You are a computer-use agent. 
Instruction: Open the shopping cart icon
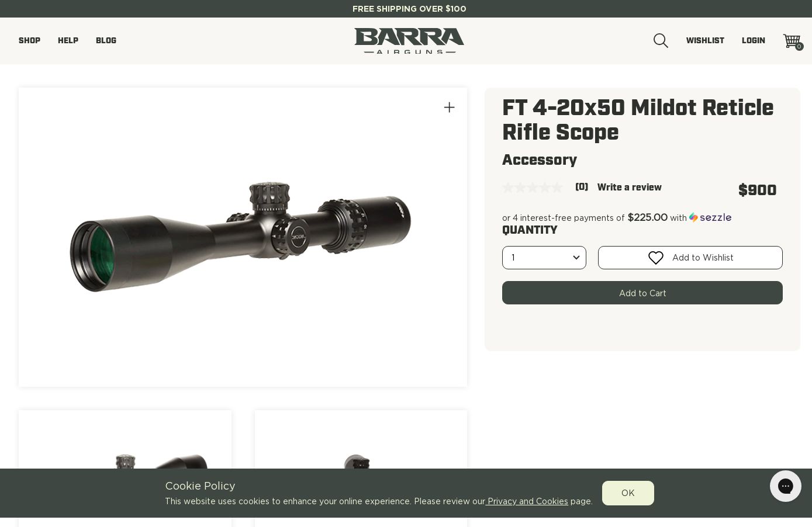pyautogui.click(x=793, y=41)
